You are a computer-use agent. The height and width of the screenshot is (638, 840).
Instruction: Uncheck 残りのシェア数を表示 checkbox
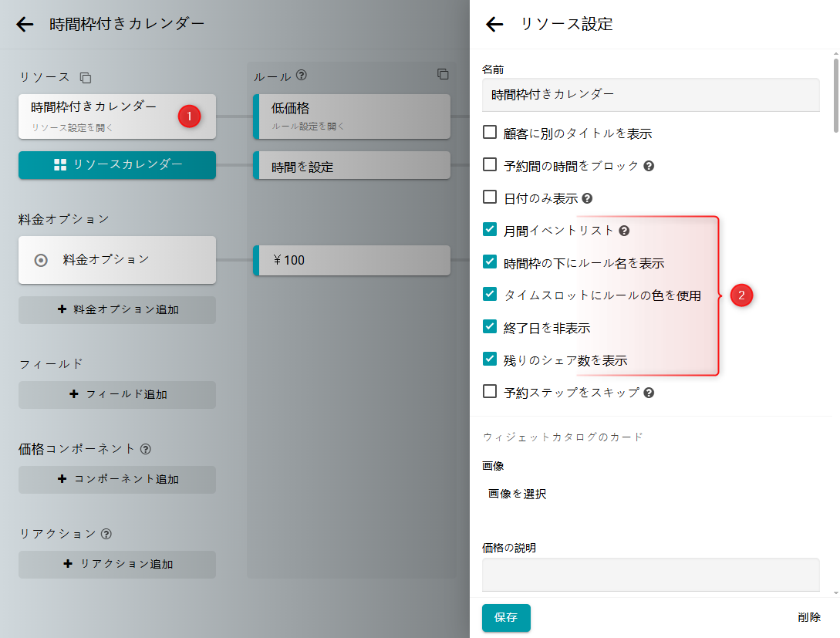tap(490, 359)
